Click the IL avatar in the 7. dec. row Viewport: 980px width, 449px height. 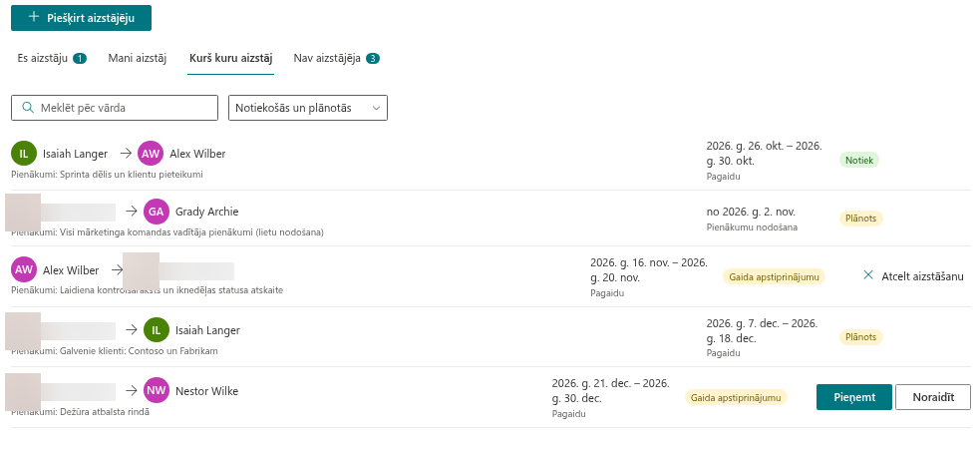click(x=157, y=330)
